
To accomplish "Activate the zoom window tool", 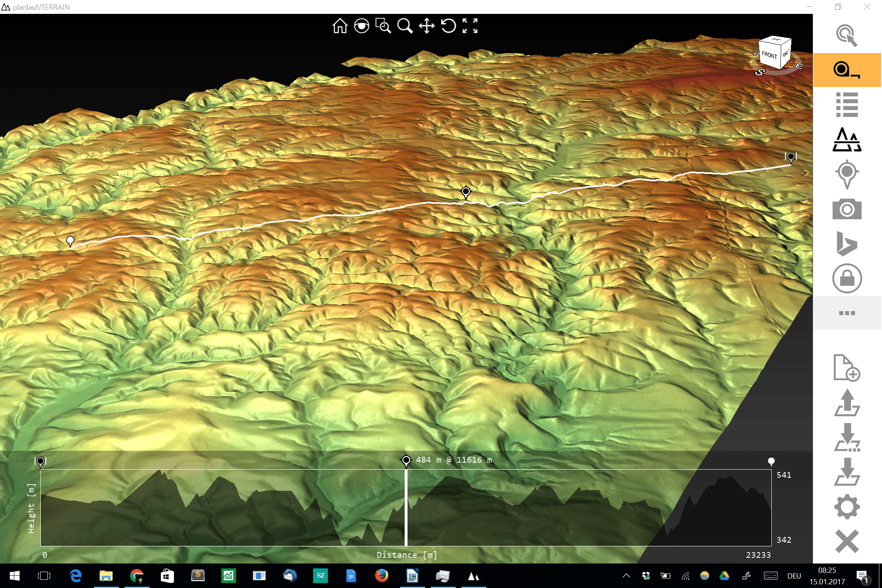I will (x=383, y=26).
